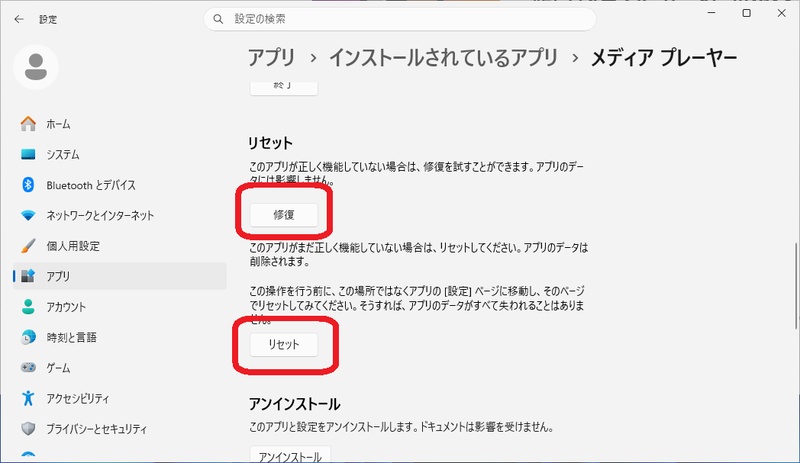The image size is (800, 463).
Task: Close the Settings window
Action: coord(782,13)
